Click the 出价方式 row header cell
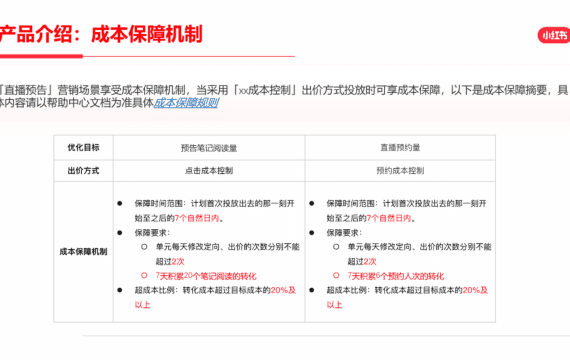 tap(83, 171)
